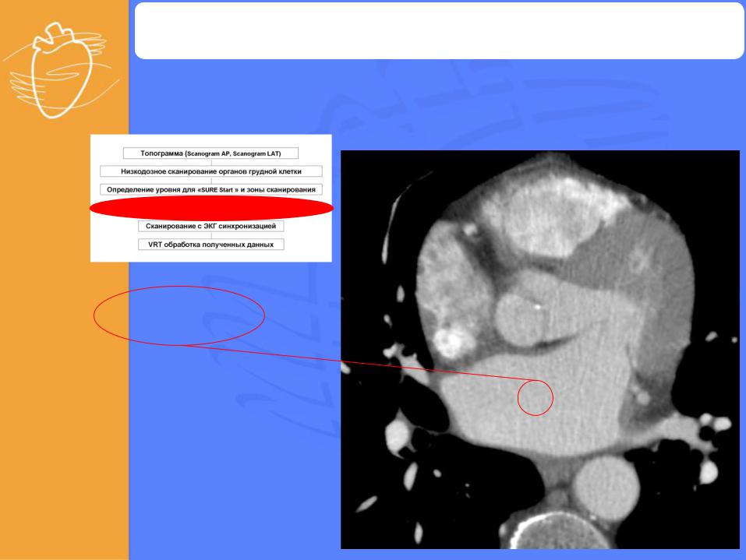Click the empty white title box
Viewport: 746px width, 560px height.
coord(439,30)
